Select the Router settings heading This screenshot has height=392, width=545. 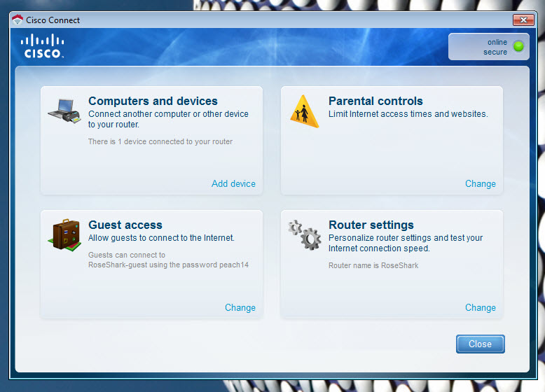(x=371, y=225)
